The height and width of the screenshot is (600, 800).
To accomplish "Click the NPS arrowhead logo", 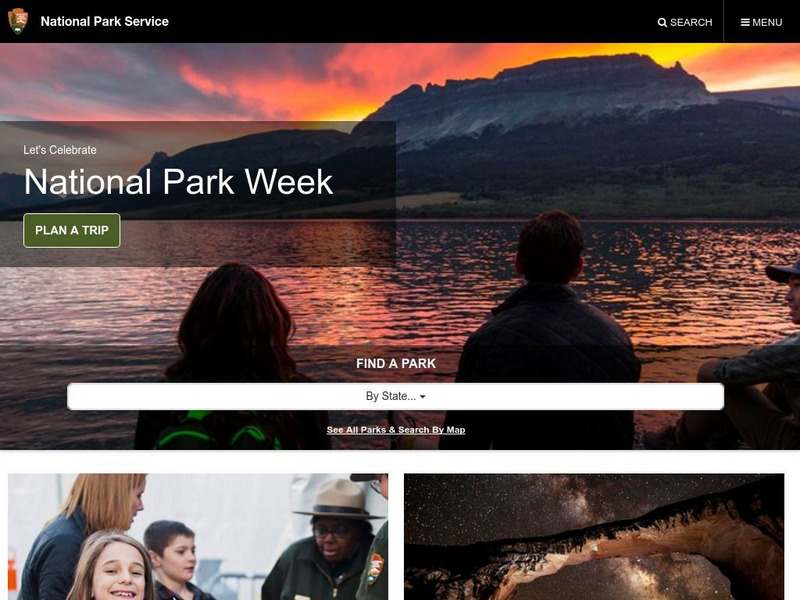I will point(18,21).
